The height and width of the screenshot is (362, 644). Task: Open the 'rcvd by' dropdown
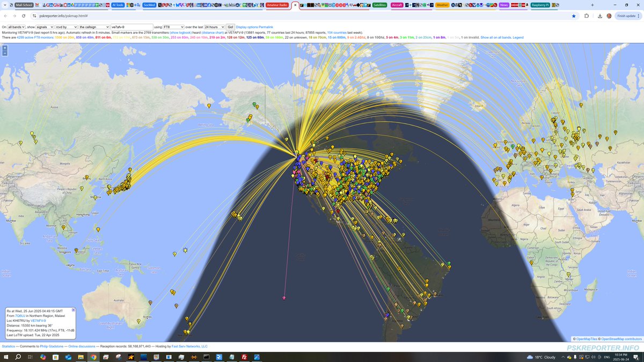pos(67,27)
